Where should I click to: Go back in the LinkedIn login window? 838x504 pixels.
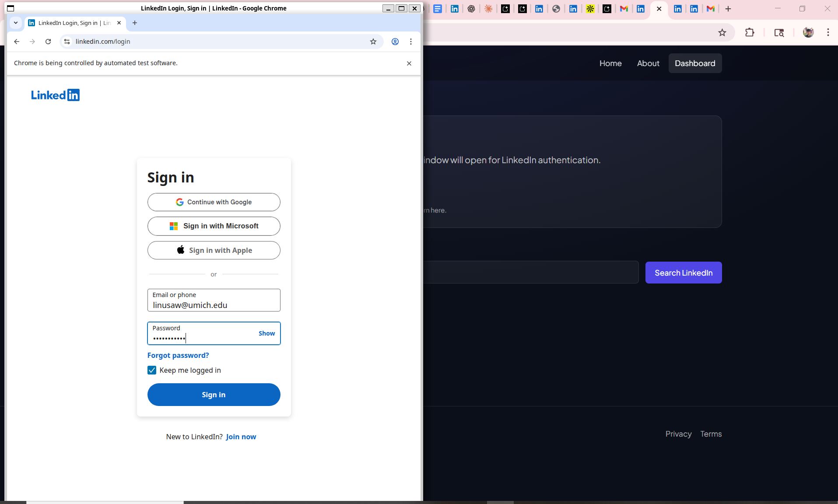(17, 42)
